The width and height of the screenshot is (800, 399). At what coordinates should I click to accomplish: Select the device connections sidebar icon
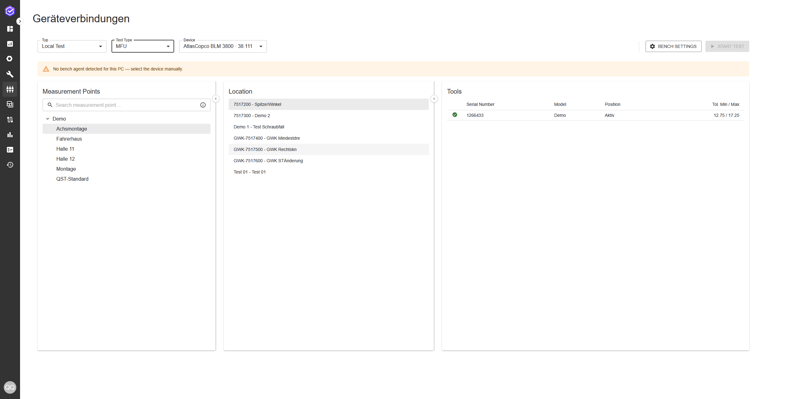[10, 89]
